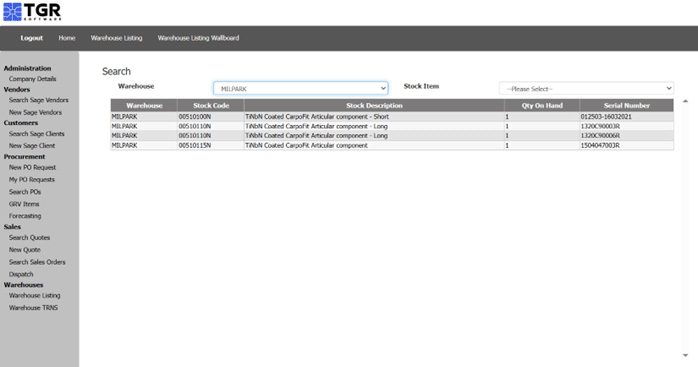Click the Stock Description column header

pyautogui.click(x=374, y=106)
